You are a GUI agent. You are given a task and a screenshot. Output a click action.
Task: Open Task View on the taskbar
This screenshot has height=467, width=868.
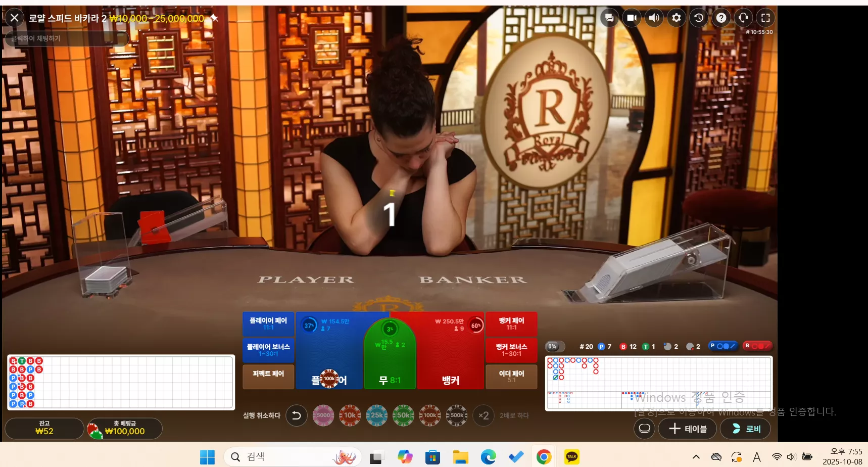[376, 457]
